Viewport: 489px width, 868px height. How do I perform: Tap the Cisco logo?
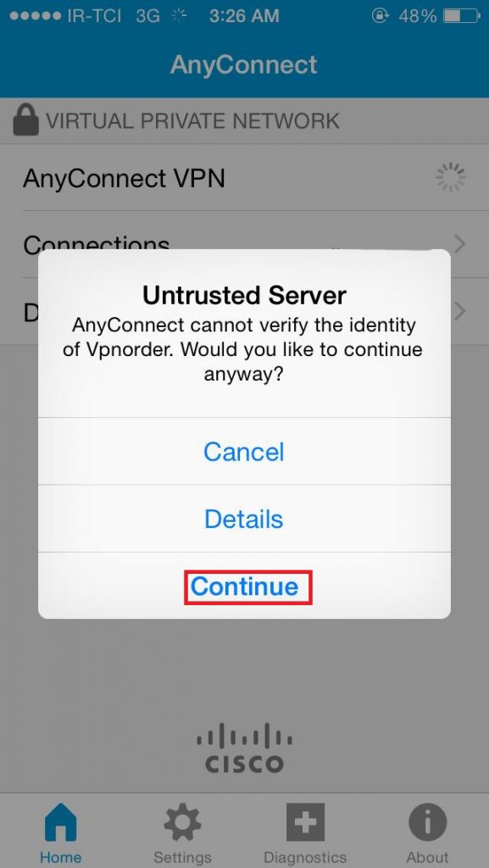click(244, 748)
